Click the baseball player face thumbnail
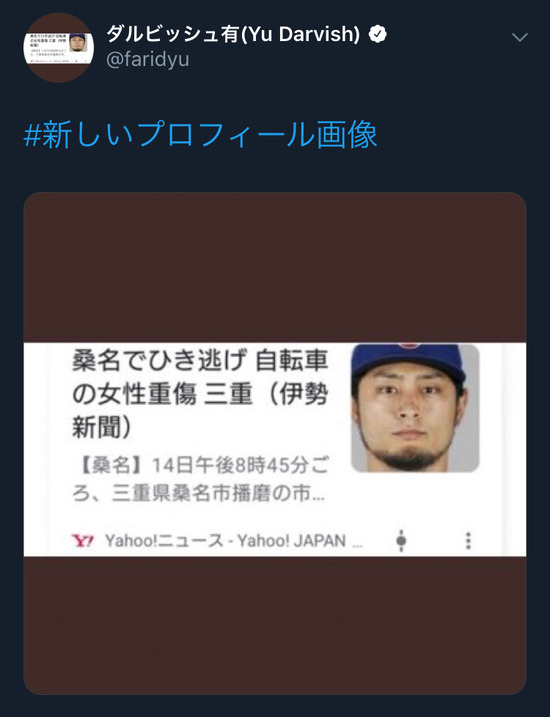This screenshot has width=550, height=717. pyautogui.click(x=415, y=407)
